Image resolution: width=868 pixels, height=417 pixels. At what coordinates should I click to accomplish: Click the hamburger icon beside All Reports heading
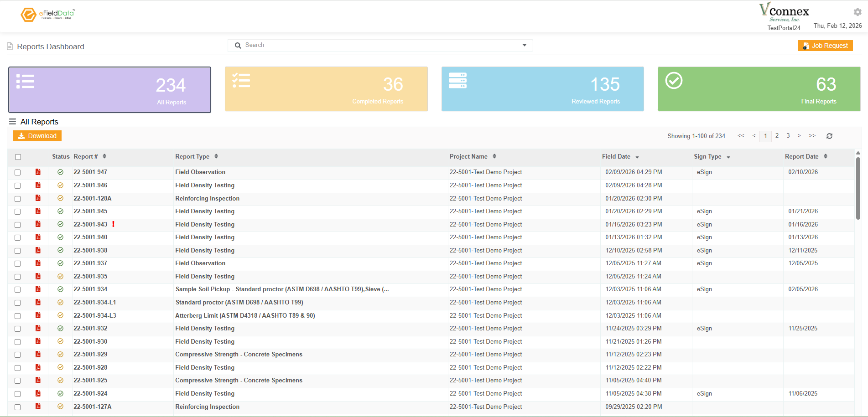tap(12, 121)
